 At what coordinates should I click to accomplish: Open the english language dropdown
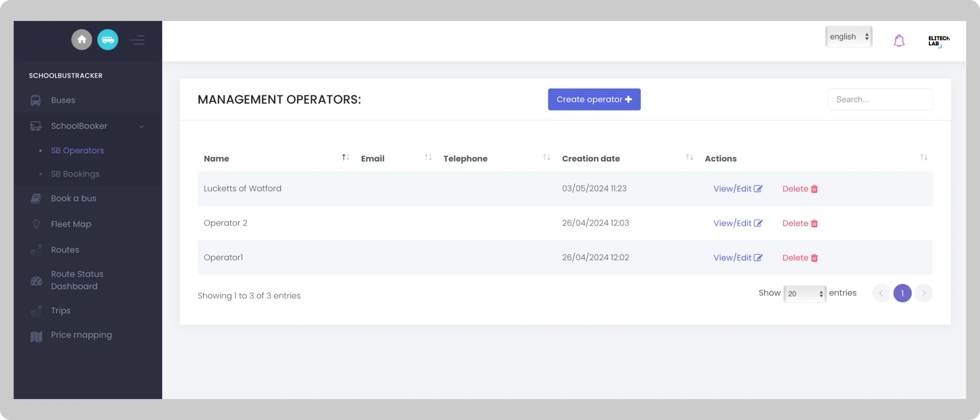point(849,37)
